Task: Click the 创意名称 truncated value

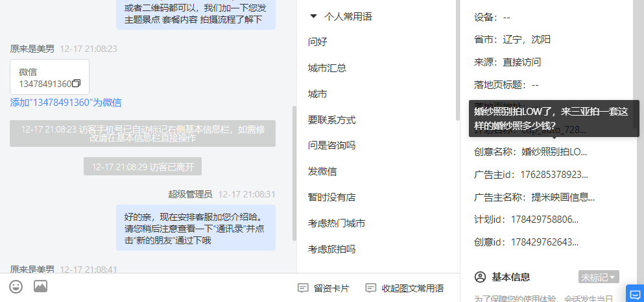Action: 554,152
